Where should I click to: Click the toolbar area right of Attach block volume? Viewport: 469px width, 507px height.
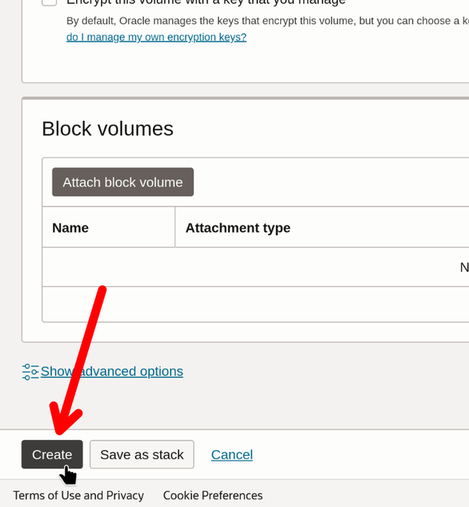click(x=331, y=182)
